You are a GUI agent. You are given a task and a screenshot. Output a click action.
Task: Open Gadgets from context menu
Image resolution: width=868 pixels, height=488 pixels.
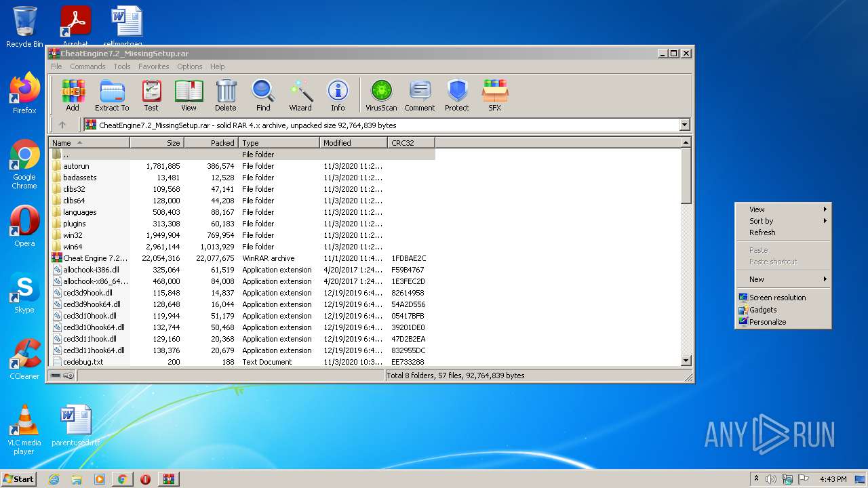point(783,310)
